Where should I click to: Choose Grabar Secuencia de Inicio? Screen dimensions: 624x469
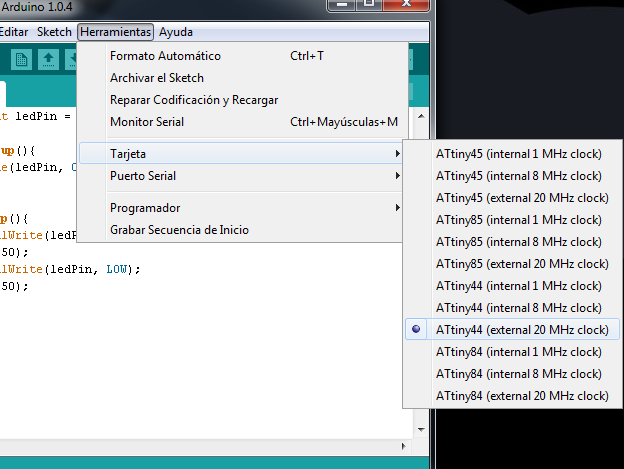(241, 230)
